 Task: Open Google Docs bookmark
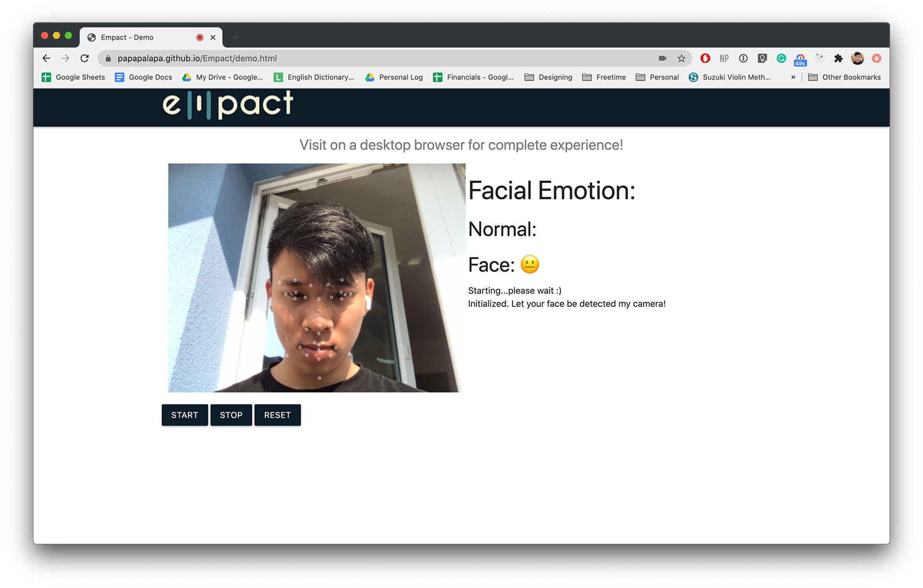(x=143, y=77)
